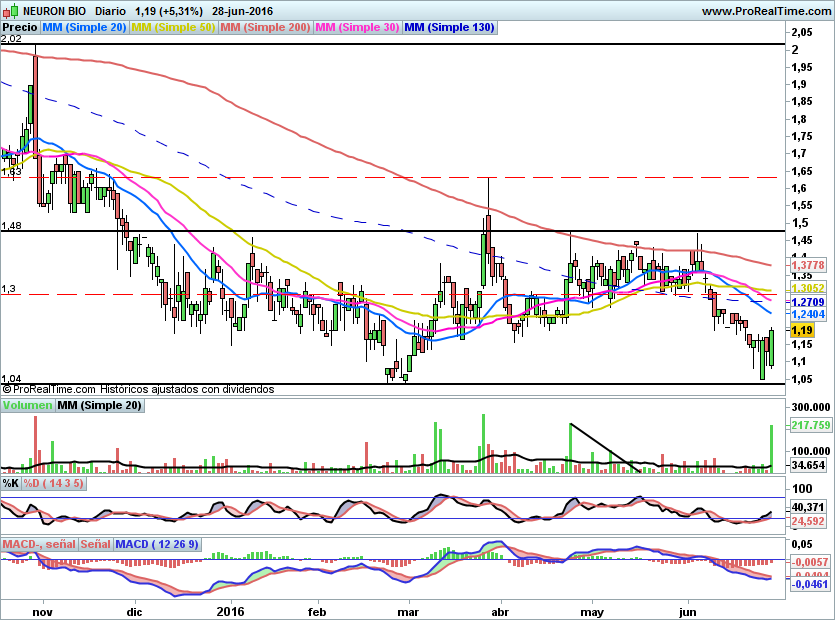The image size is (835, 620).
Task: Select the MM (Simple 20) price indicator label
Action: click(86, 28)
